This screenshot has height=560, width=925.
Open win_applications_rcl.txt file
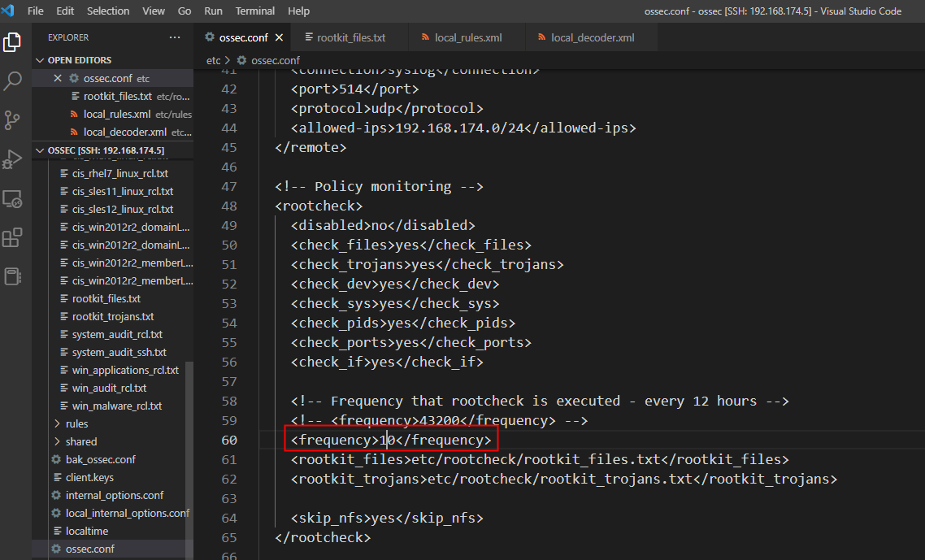[x=125, y=370]
